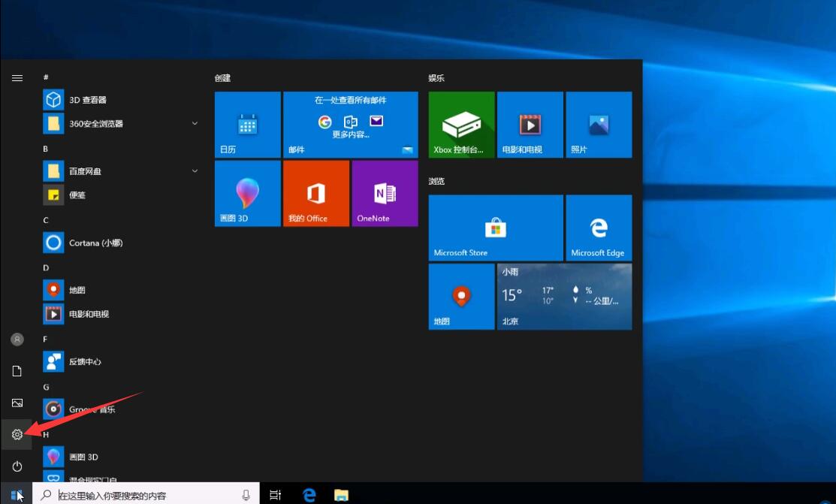
Task: Click the 娱乐 group header
Action: coord(436,78)
